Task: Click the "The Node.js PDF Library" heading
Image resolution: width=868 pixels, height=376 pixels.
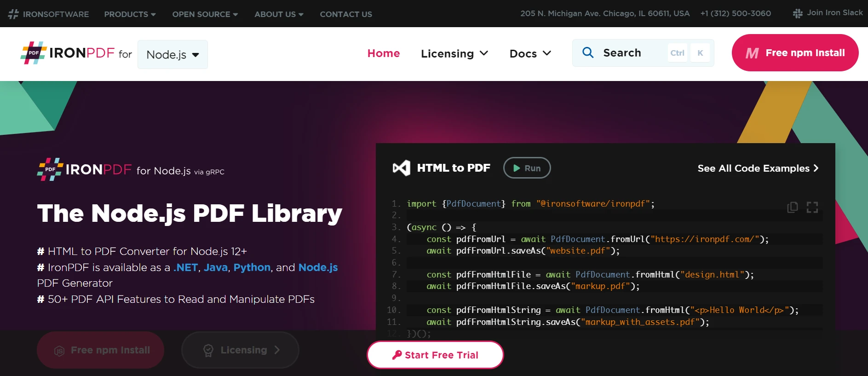Action: click(x=190, y=214)
